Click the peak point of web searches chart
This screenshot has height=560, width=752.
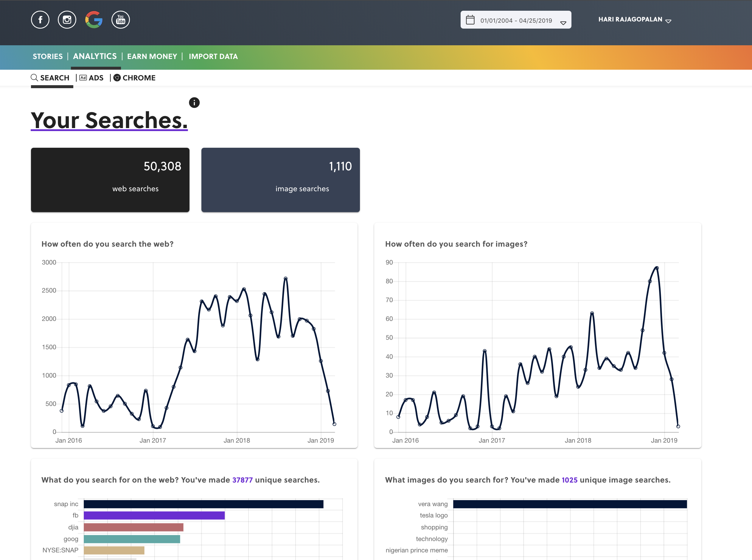coord(285,278)
